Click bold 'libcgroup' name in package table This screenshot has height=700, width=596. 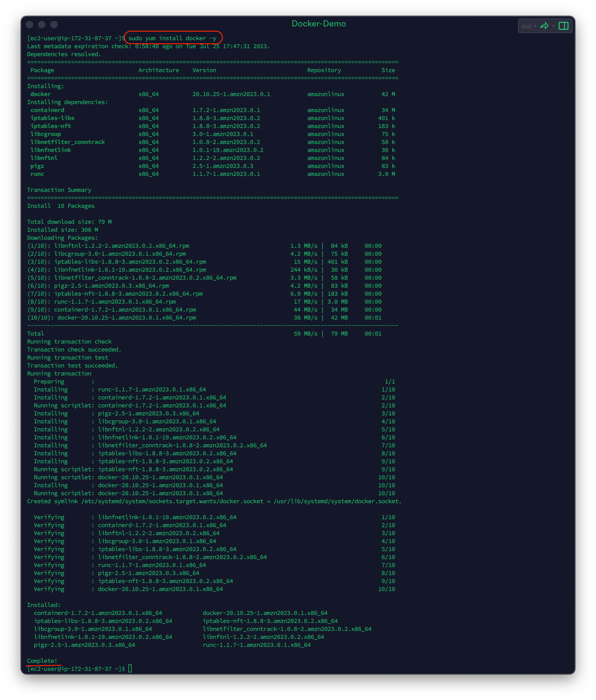(46, 134)
